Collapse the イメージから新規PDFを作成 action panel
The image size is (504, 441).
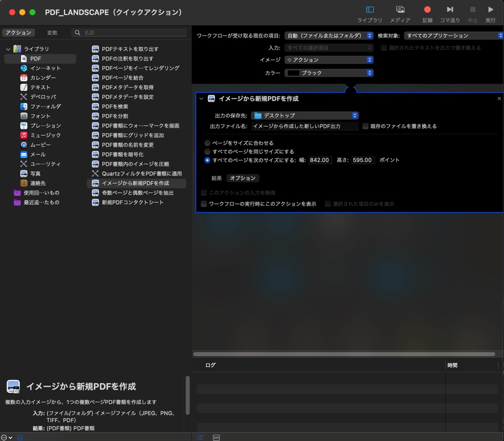(201, 99)
